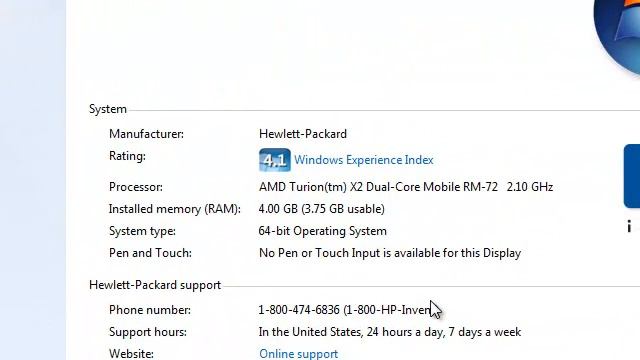Image resolution: width=640 pixels, height=360 pixels.
Task: Click the Website label
Action: [131, 353]
